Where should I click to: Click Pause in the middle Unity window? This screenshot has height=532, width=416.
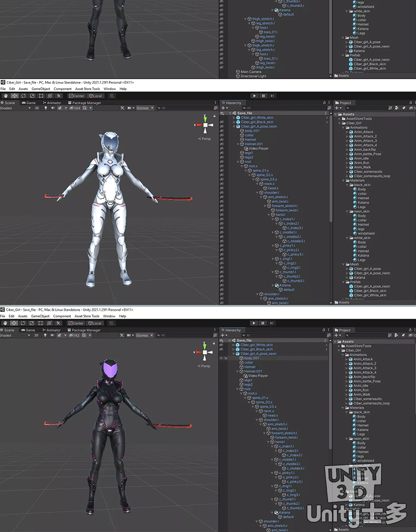263,96
